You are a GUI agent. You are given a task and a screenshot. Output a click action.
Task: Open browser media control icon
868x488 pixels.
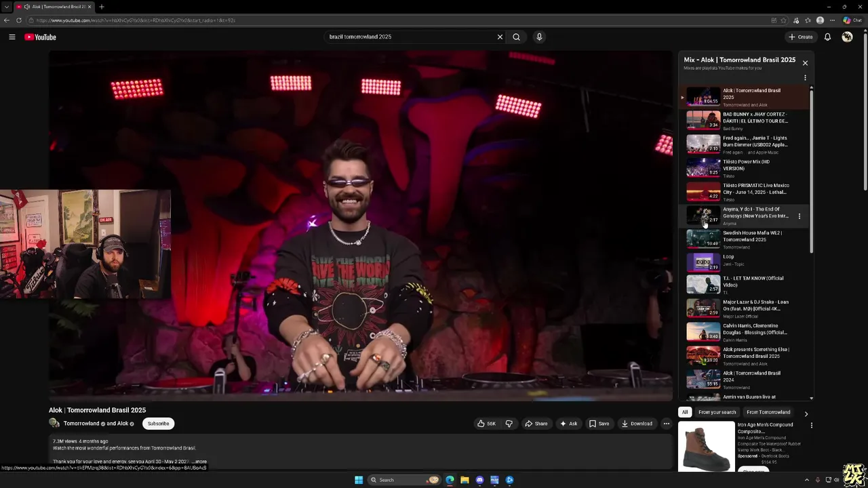(x=796, y=20)
